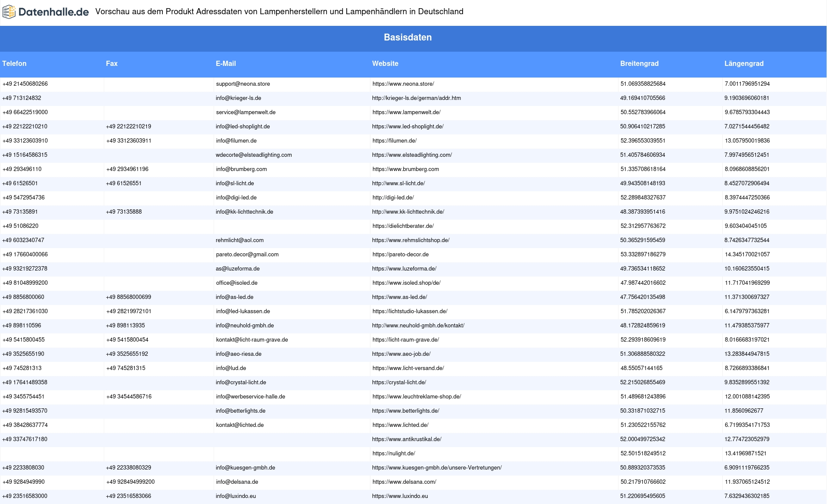The height and width of the screenshot is (504, 827).
Task: Click the Telefon column header
Action: tap(14, 63)
